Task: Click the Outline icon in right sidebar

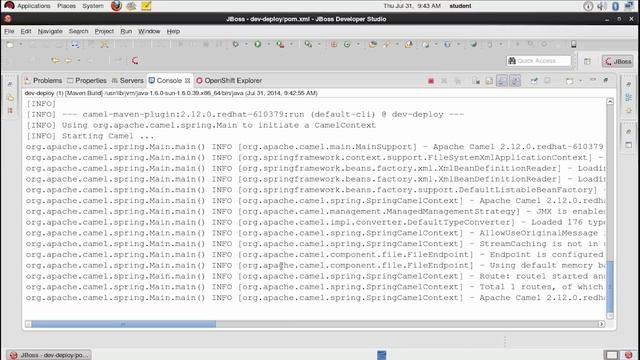Action: click(629, 97)
